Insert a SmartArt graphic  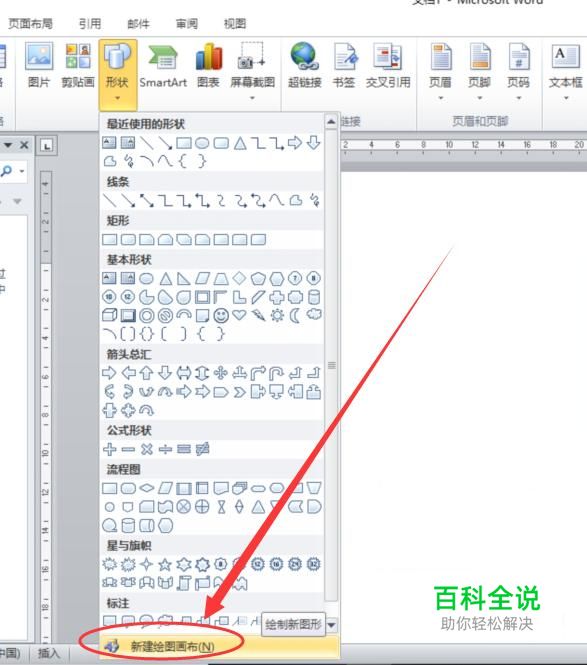[x=163, y=66]
